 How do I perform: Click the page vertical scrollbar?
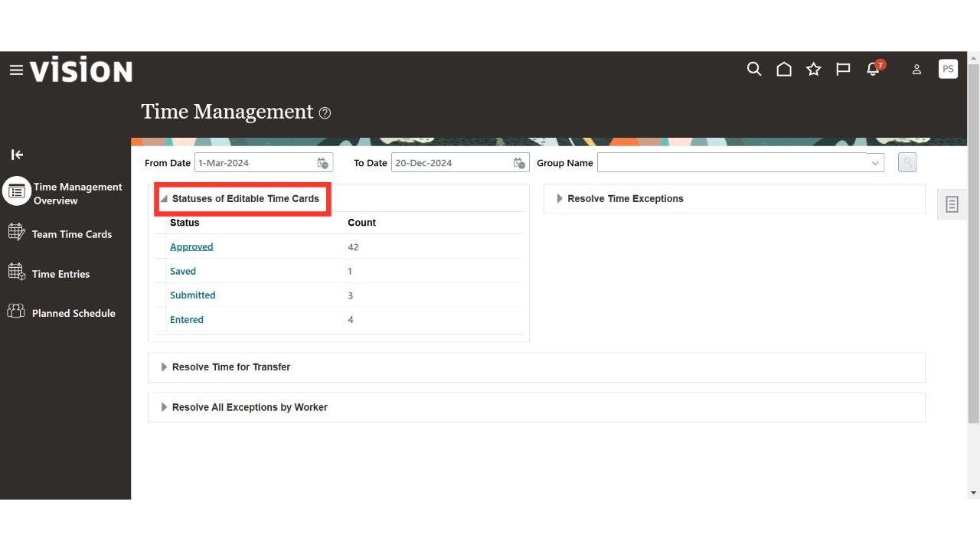click(973, 242)
